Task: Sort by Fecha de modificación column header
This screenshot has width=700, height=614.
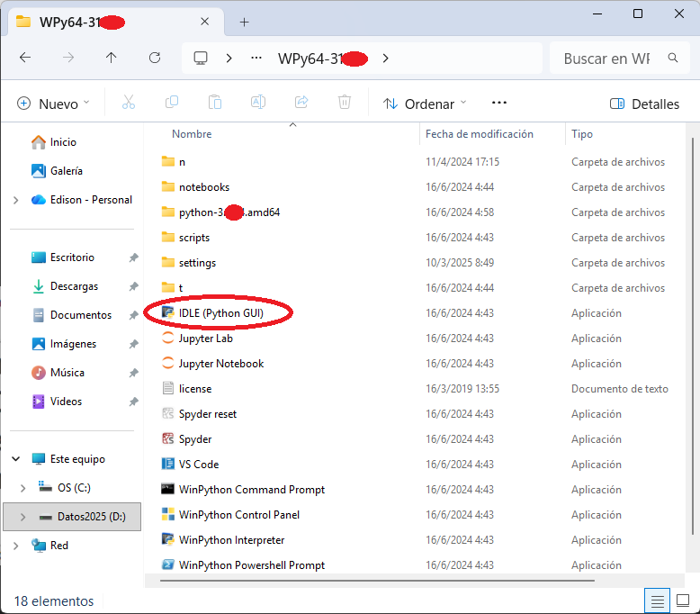Action: tap(479, 134)
